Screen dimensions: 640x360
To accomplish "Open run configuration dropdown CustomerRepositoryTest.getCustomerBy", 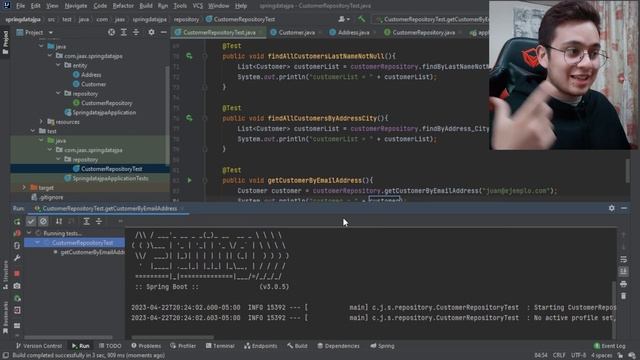I will pyautogui.click(x=431, y=19).
